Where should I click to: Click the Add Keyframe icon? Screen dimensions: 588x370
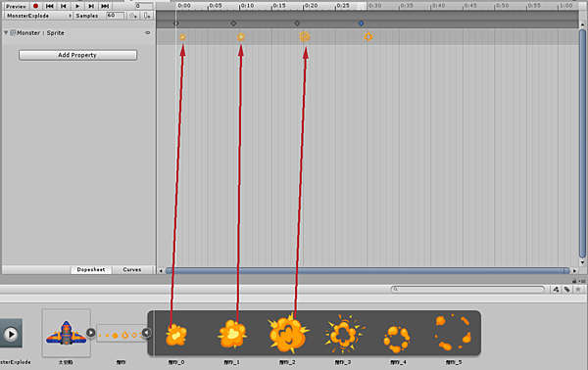tap(132, 16)
